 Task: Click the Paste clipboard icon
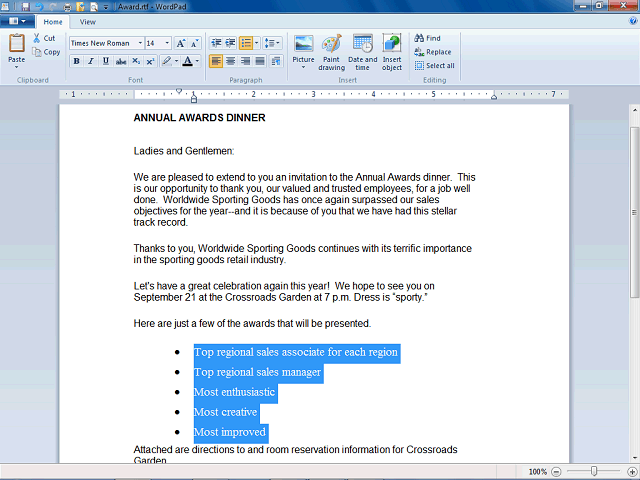pyautogui.click(x=17, y=43)
